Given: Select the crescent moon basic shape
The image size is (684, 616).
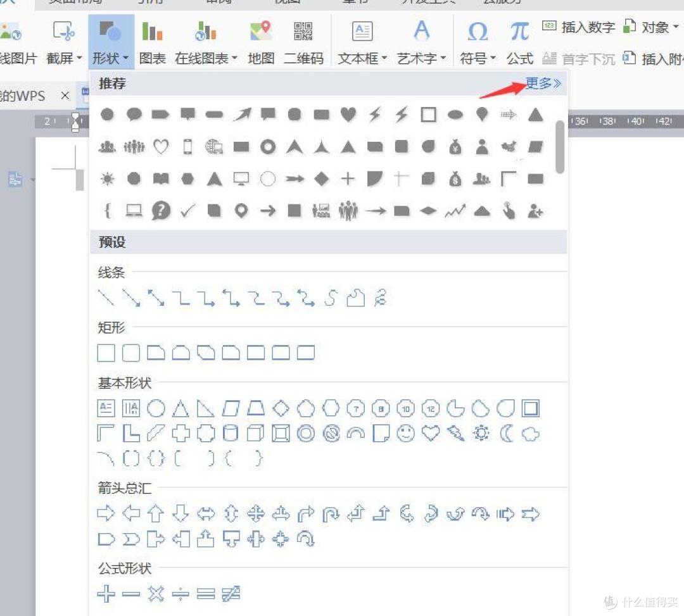Looking at the screenshot, I should [506, 433].
